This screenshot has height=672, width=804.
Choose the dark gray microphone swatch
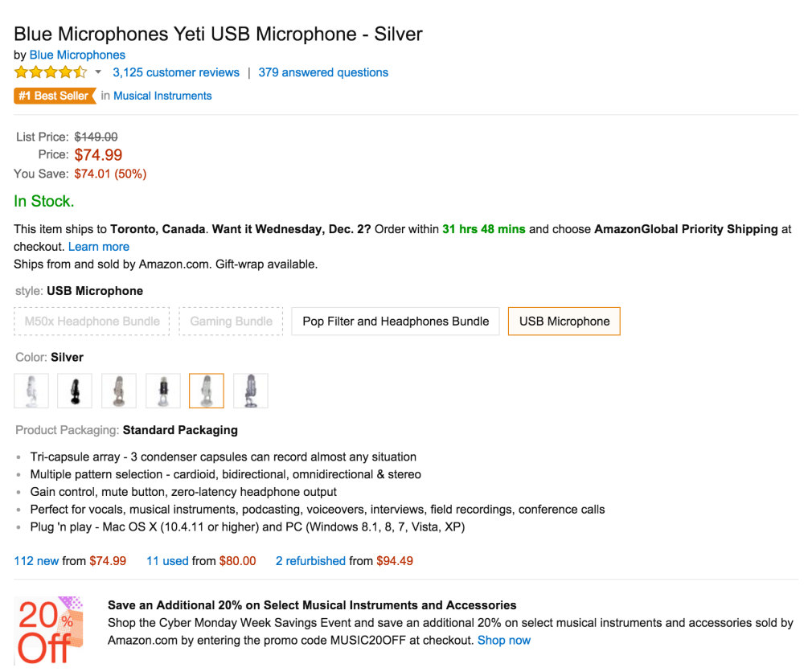click(250, 391)
